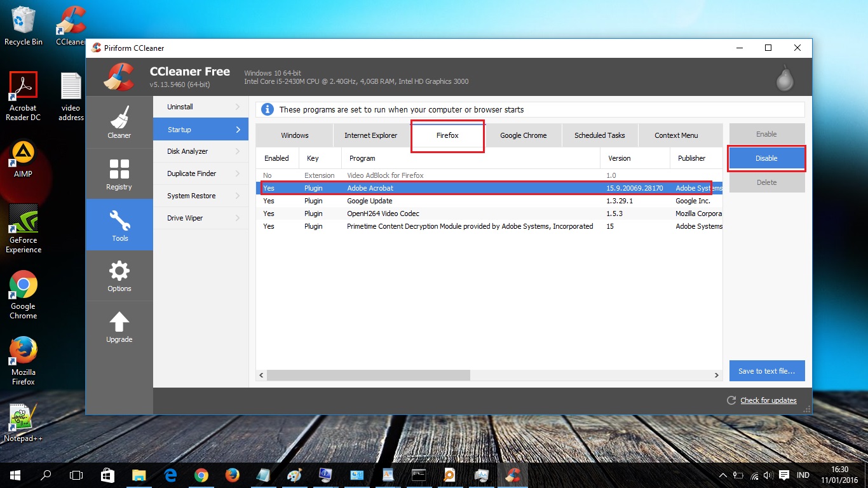Launch Microsoft Edge from the taskbar

[x=170, y=475]
